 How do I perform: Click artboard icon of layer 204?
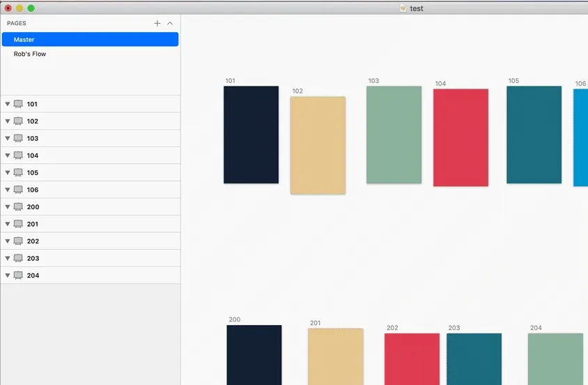pos(18,275)
